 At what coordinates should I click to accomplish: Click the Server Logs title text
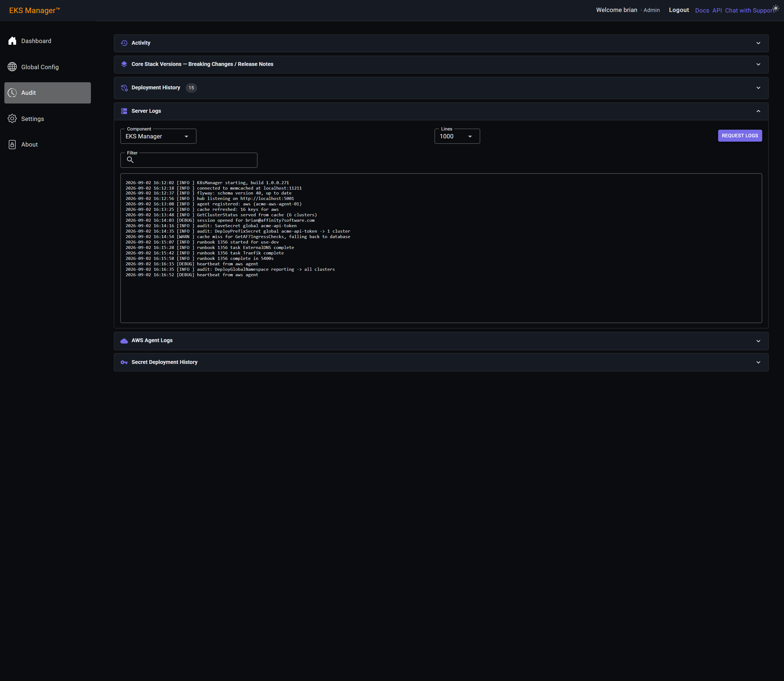[x=146, y=111]
